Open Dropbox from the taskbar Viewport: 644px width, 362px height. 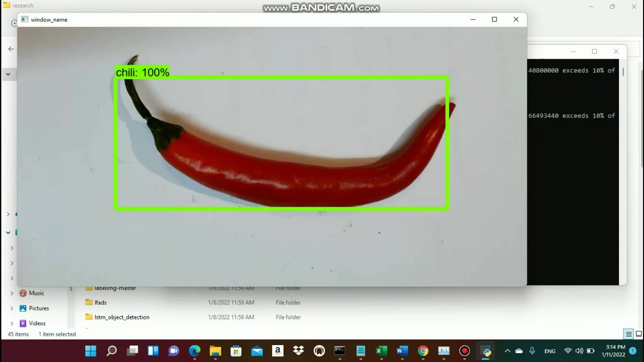tap(298, 350)
